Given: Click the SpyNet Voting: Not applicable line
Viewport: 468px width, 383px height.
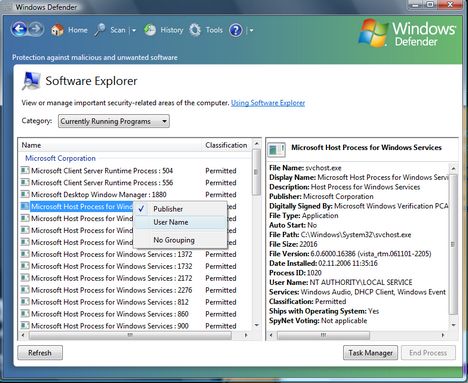Looking at the screenshot, I should [318, 321].
